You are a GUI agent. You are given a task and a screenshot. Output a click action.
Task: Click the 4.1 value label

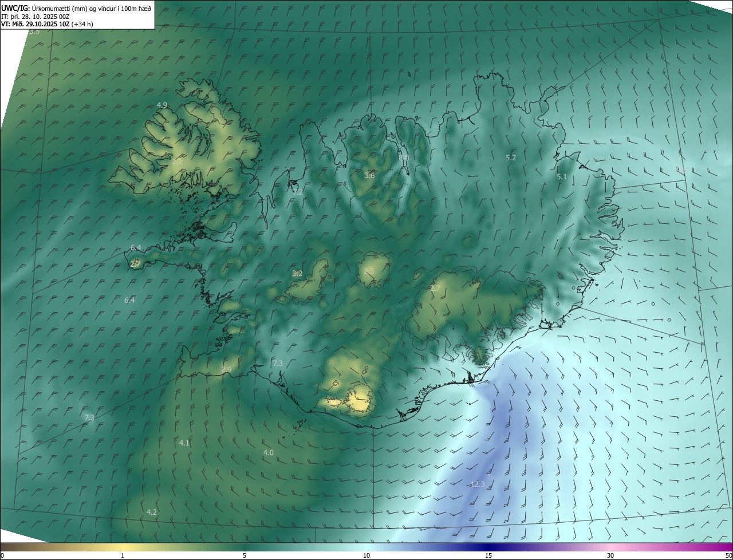click(184, 443)
